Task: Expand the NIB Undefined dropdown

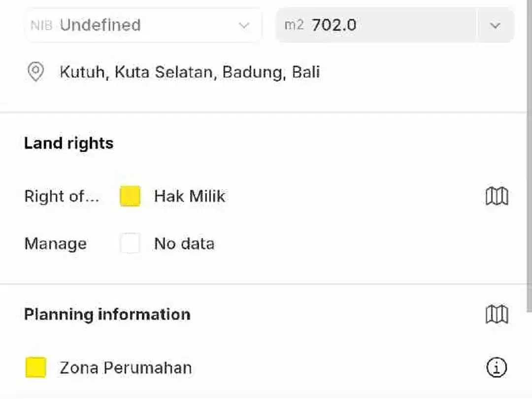Action: coord(143,25)
